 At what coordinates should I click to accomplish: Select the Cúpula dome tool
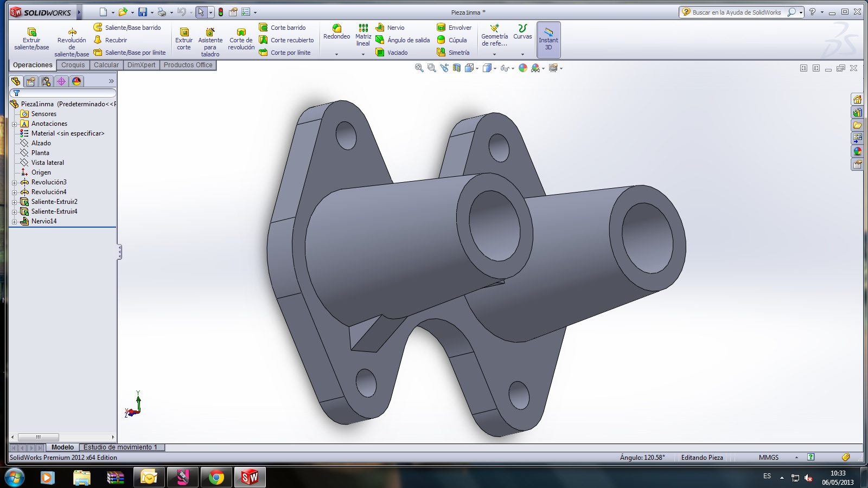[x=452, y=40]
